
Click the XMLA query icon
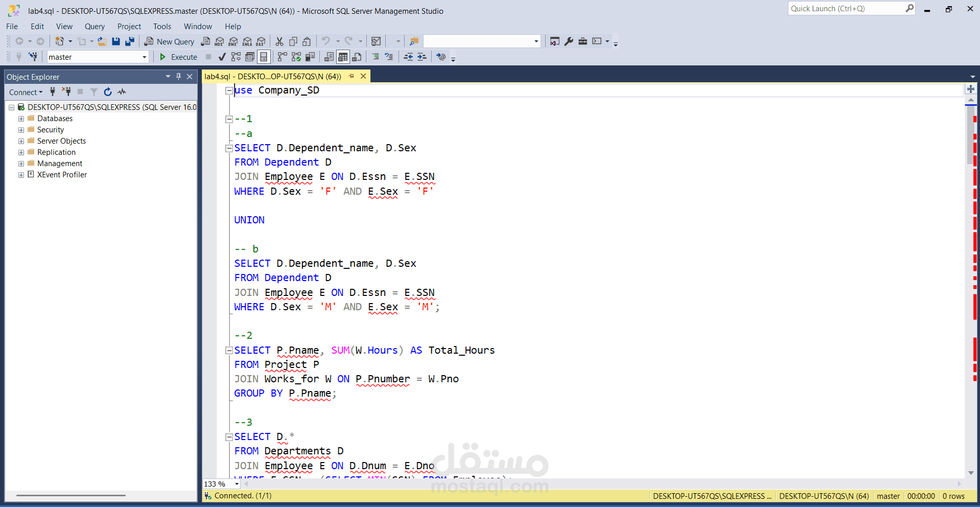tap(247, 41)
